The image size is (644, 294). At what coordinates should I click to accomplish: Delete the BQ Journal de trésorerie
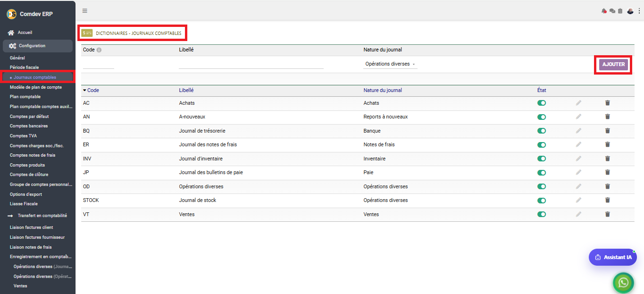tap(608, 131)
